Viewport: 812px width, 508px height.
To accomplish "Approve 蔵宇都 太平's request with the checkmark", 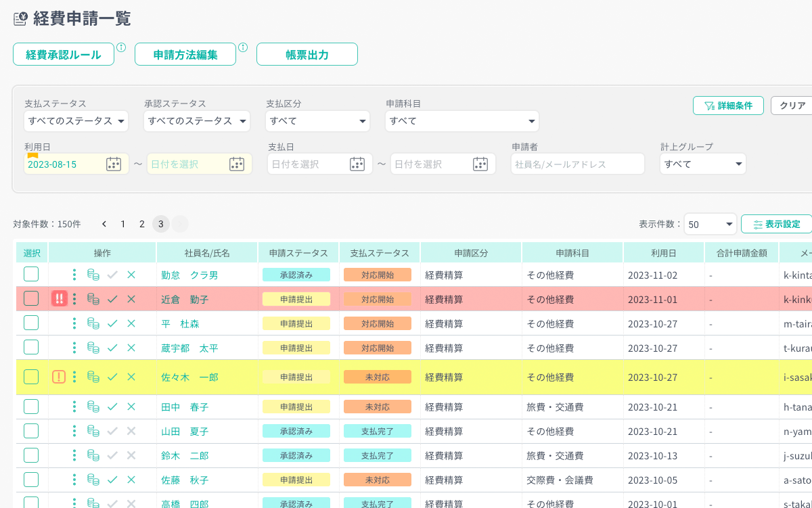I will [112, 348].
